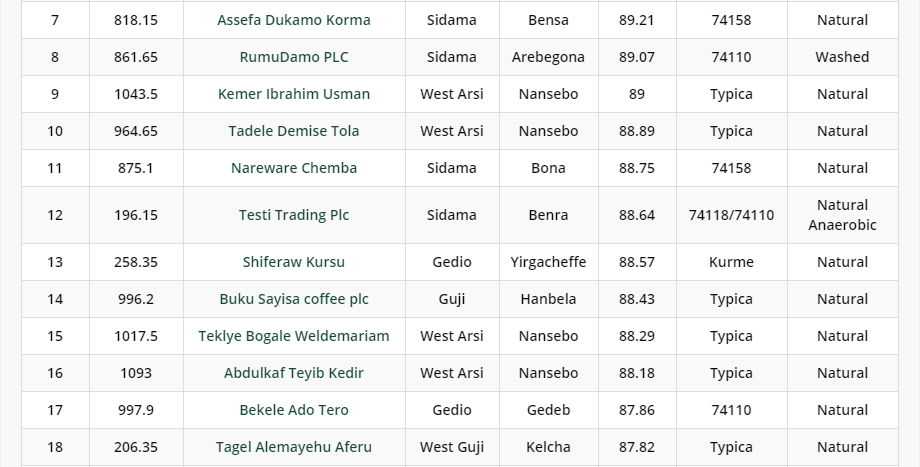This screenshot has width=920, height=467.
Task: Open Assefa Dukamo Korma producer link
Action: (294, 20)
